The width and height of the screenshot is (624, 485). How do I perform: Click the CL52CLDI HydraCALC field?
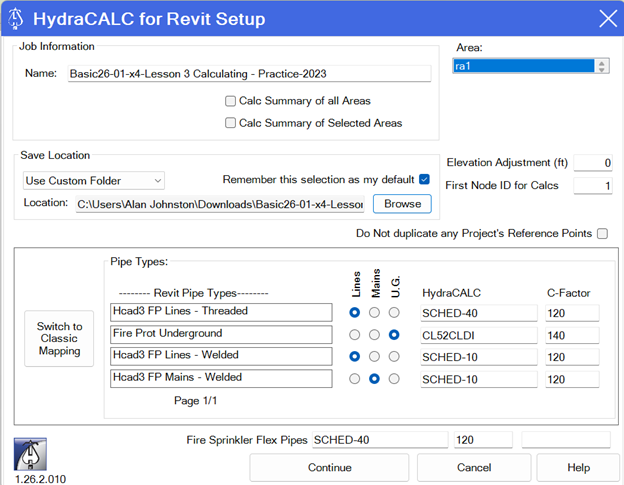tap(479, 335)
